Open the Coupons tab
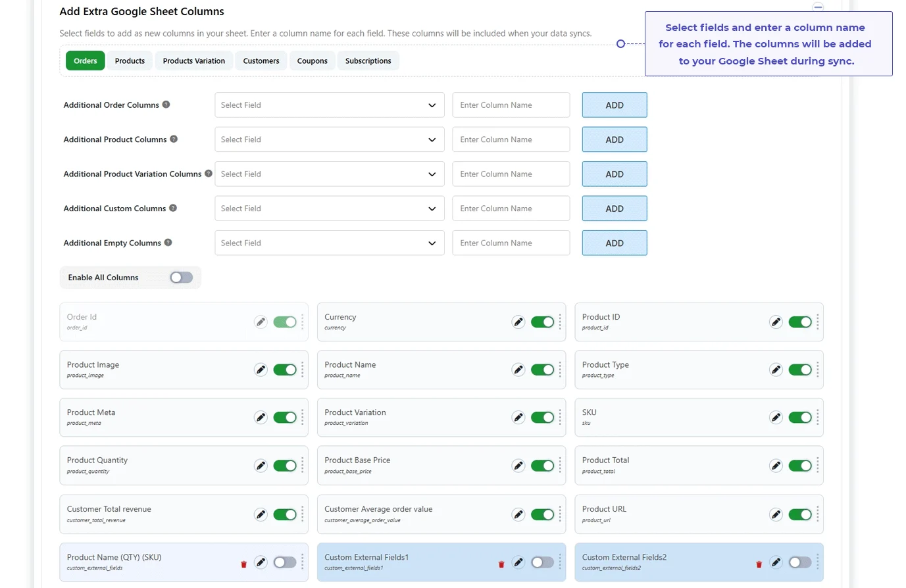 coord(313,61)
